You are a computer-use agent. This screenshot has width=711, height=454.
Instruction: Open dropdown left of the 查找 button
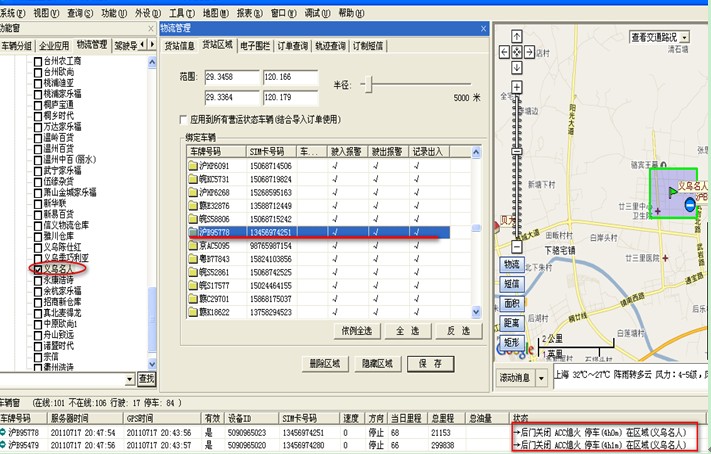[130, 378]
